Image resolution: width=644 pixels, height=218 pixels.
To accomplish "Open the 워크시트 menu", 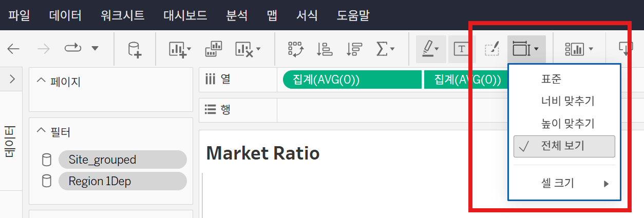I will click(x=122, y=15).
